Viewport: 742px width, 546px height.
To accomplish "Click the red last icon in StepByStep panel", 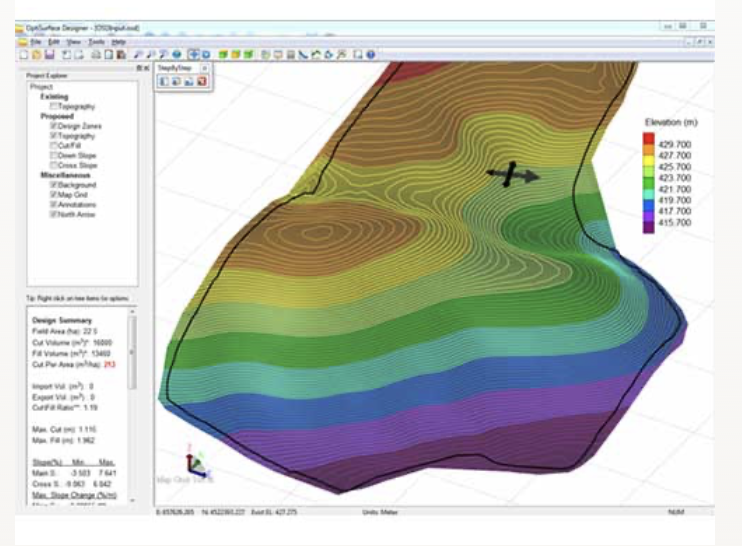I will (200, 80).
